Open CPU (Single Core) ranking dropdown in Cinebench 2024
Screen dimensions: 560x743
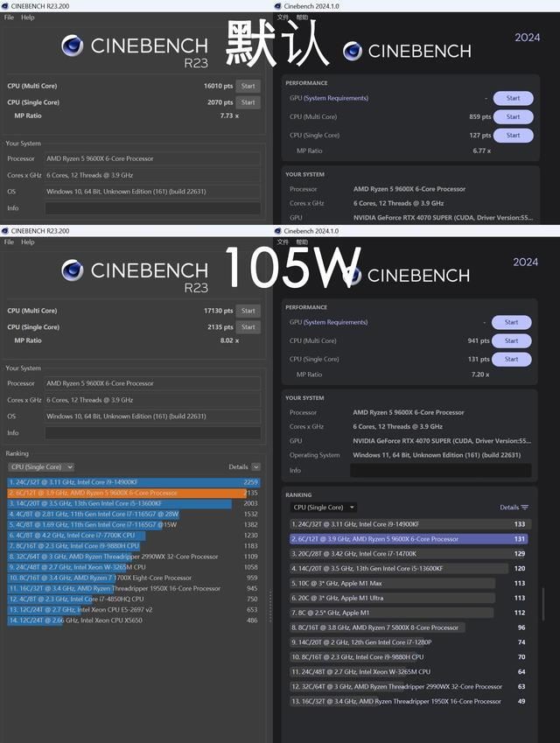[x=323, y=507]
